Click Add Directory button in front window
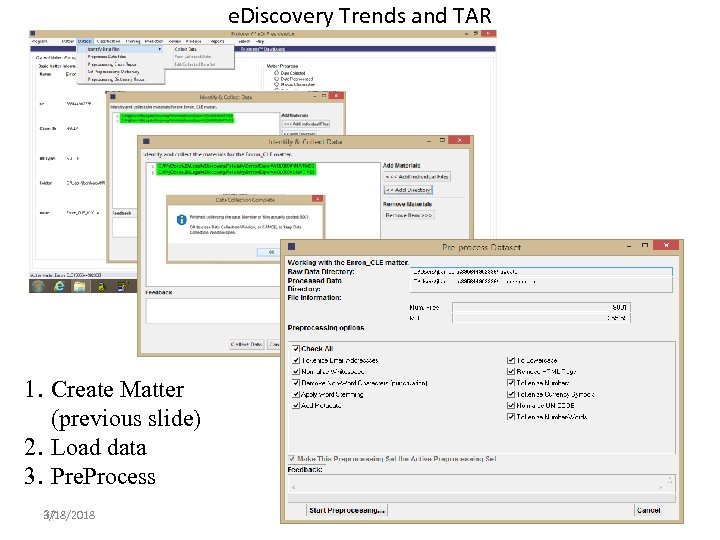 point(408,190)
